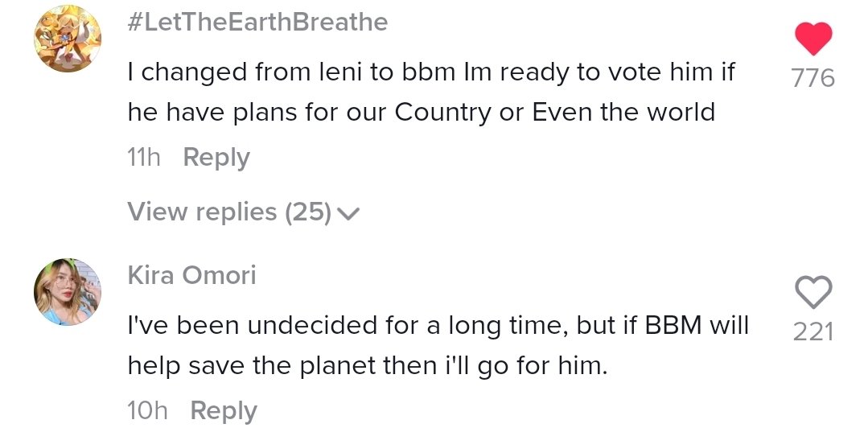This screenshot has height=428, width=868.
Task: Reply to the comment posted 11h ago
Action: [x=216, y=158]
